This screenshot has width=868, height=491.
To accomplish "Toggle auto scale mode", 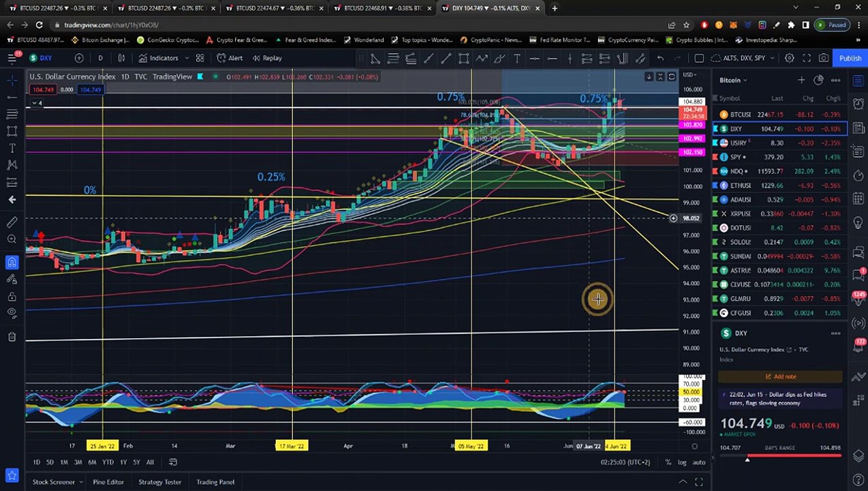I will click(699, 462).
